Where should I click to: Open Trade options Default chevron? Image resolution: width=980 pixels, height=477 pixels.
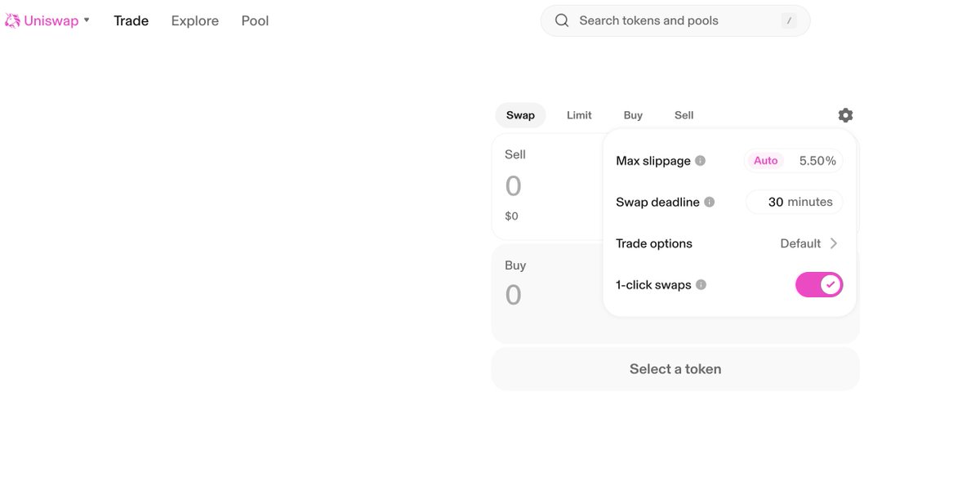pos(834,243)
